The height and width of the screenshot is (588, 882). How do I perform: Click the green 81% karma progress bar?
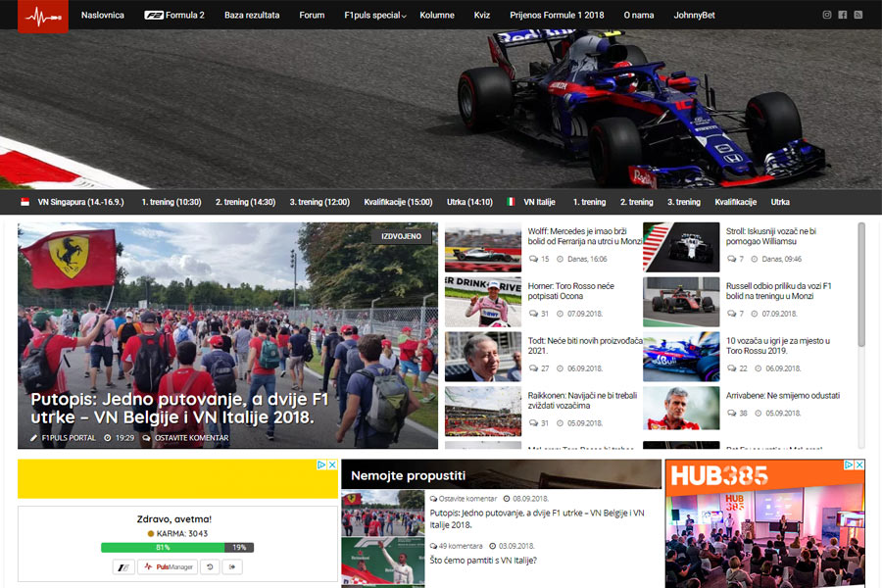click(163, 548)
